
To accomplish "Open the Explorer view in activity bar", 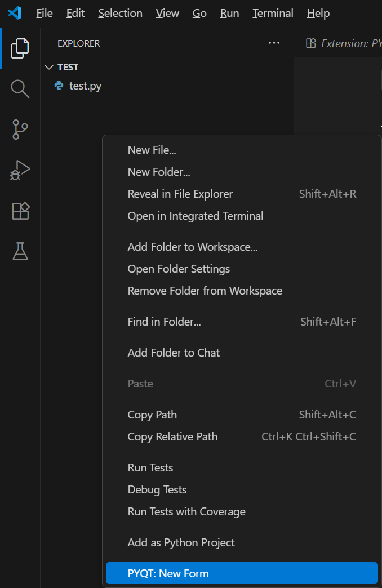I will point(20,48).
